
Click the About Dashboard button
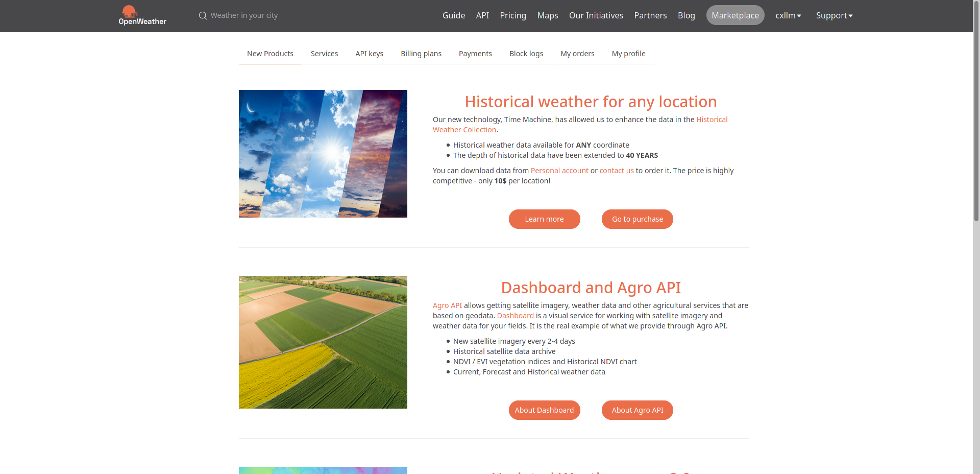tap(544, 410)
